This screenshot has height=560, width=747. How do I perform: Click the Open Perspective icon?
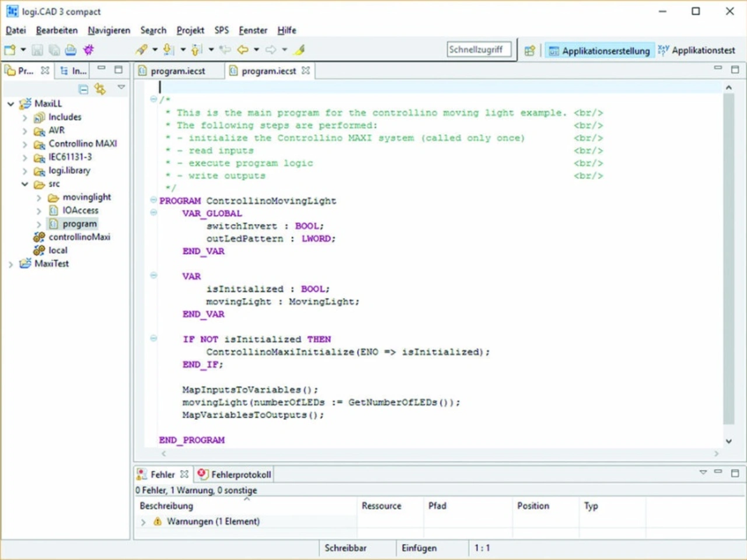(529, 51)
